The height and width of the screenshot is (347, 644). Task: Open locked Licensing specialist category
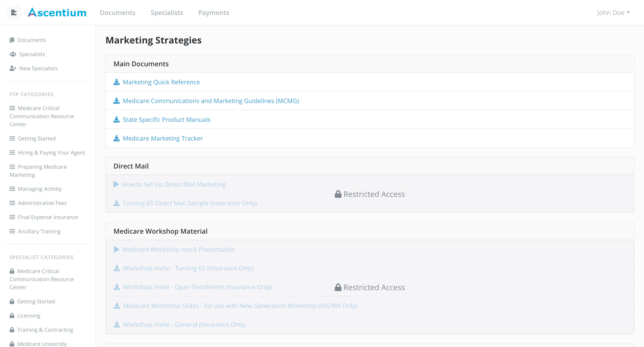[x=29, y=316]
